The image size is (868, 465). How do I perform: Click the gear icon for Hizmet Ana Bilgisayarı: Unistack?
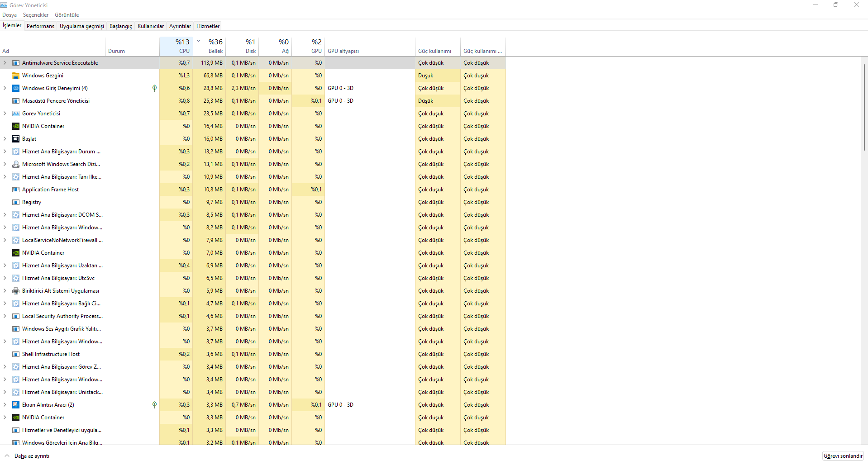(16, 392)
